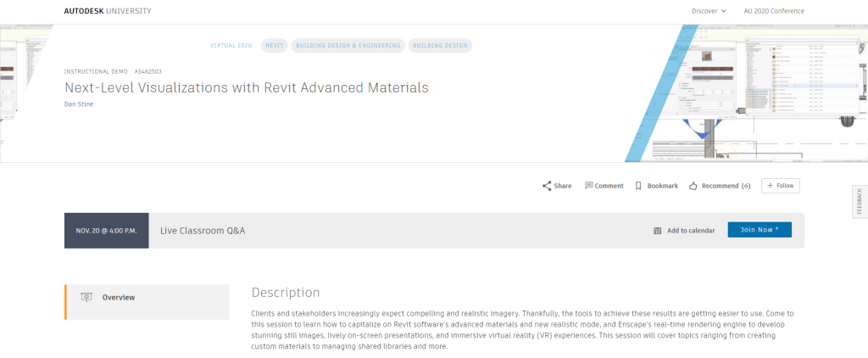The height and width of the screenshot is (358, 868).
Task: Click the calendar icon beside Add to calendar
Action: [x=657, y=231]
